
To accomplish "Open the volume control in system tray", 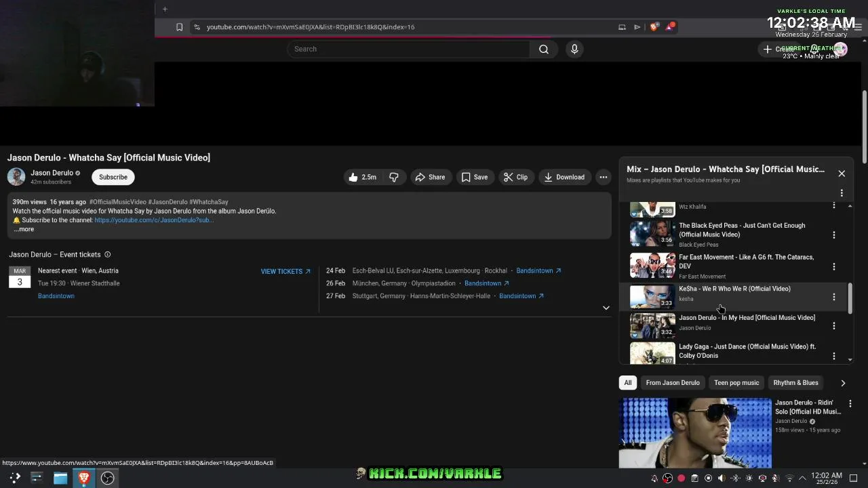I will tap(722, 478).
